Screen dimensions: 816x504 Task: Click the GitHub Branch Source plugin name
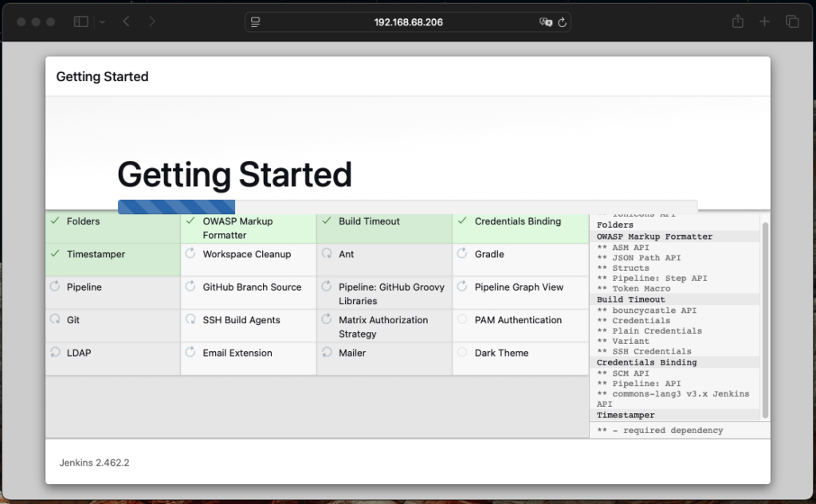point(252,287)
